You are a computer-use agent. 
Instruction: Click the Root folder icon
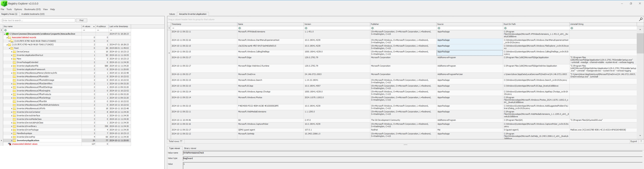(x=12, y=48)
